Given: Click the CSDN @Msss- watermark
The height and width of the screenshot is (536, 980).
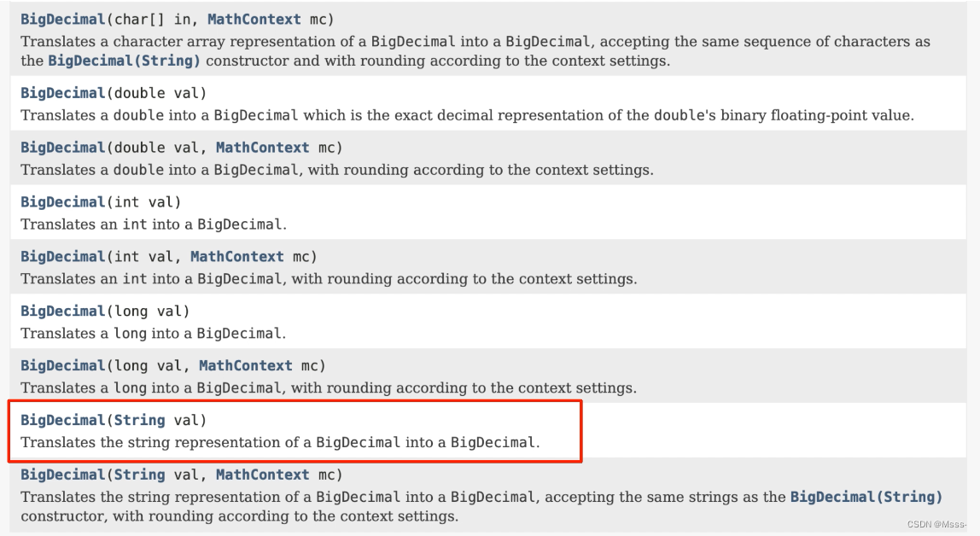Looking at the screenshot, I should pyautogui.click(x=936, y=524).
